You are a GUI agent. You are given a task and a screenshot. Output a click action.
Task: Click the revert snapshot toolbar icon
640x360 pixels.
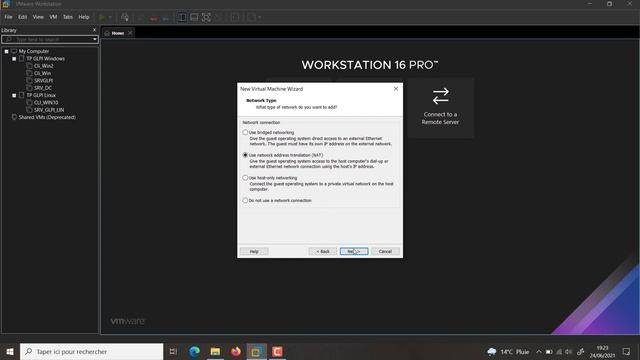153,18
